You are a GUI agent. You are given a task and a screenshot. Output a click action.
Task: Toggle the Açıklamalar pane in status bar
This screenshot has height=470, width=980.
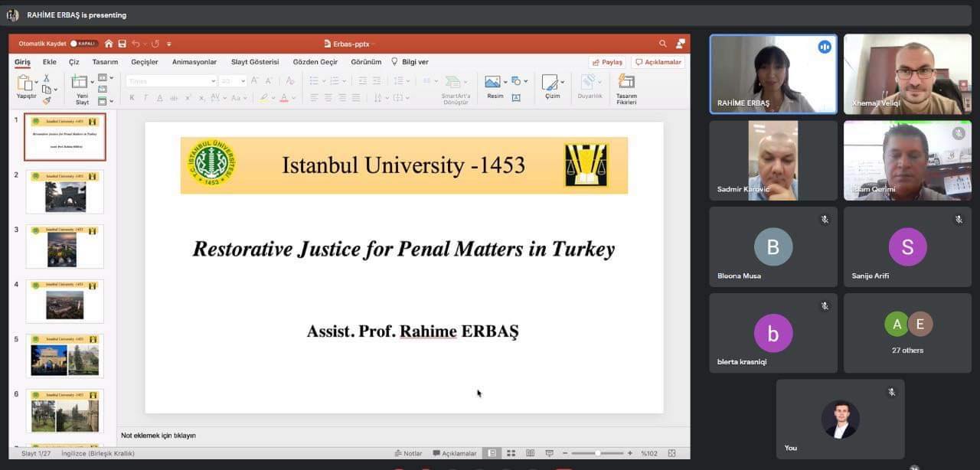click(455, 453)
